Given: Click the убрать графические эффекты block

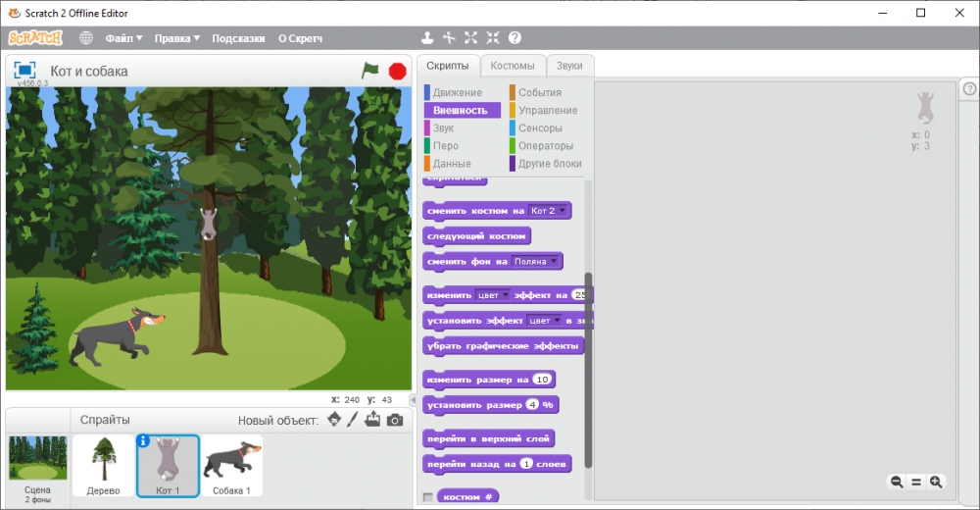Looking at the screenshot, I should (503, 346).
